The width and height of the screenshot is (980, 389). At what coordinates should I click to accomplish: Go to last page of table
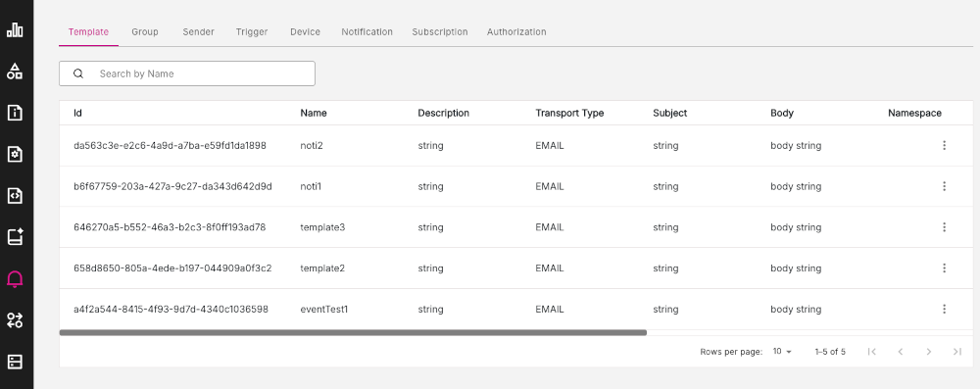coord(956,352)
